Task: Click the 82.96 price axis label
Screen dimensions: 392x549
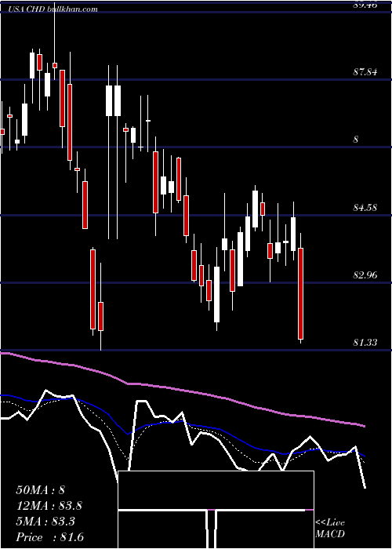Action: click(x=365, y=275)
